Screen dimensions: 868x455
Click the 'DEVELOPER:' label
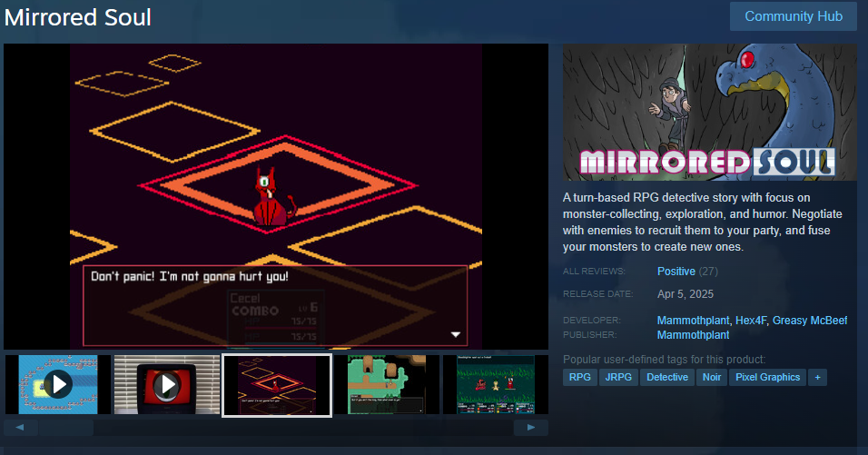592,321
